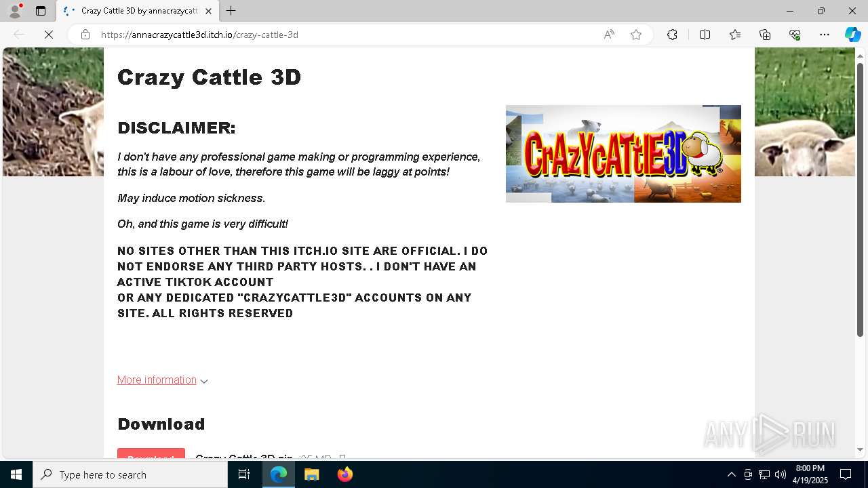Show hidden system tray icons
This screenshot has width=868, height=488.
(x=731, y=474)
